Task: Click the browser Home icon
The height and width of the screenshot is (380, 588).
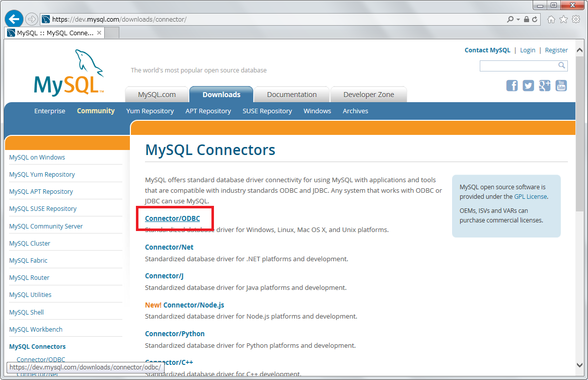Action: (551, 19)
